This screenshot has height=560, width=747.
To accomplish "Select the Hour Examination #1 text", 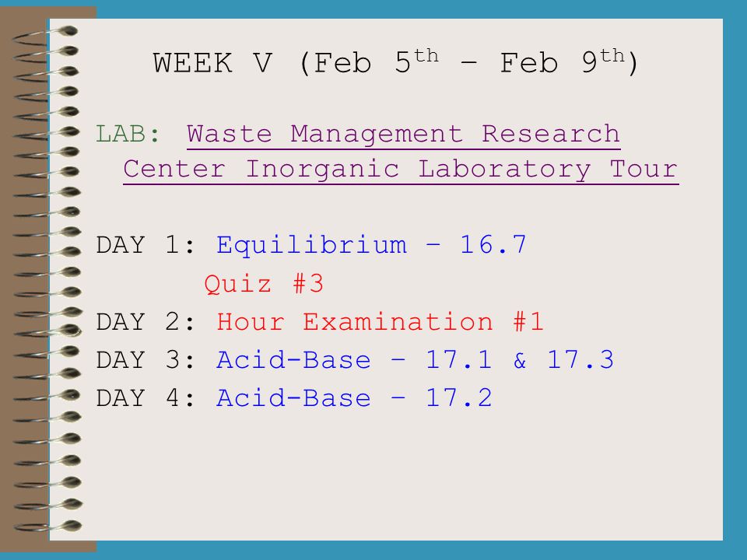I will coord(380,321).
